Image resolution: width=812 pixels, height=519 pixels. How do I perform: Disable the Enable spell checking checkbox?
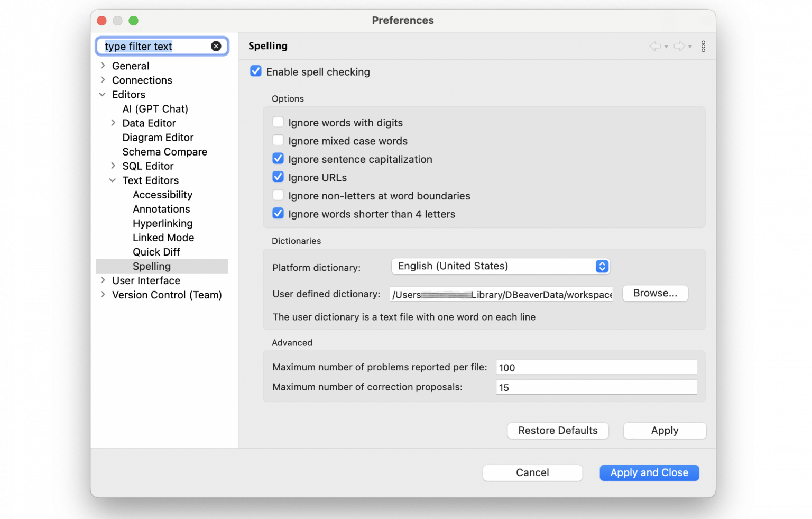pos(256,71)
